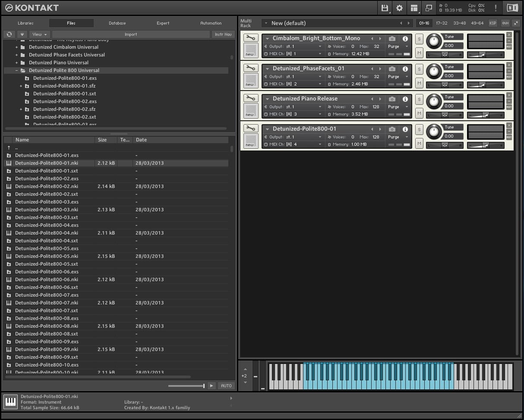This screenshot has height=420, width=524.
Task: Go to next multi preset arrow
Action: 409,23
